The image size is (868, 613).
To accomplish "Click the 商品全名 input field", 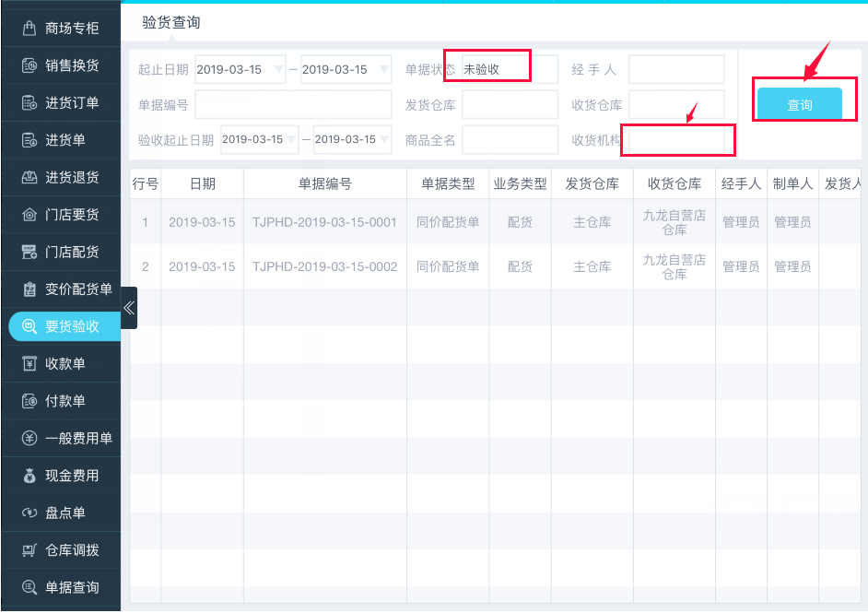I will point(510,139).
